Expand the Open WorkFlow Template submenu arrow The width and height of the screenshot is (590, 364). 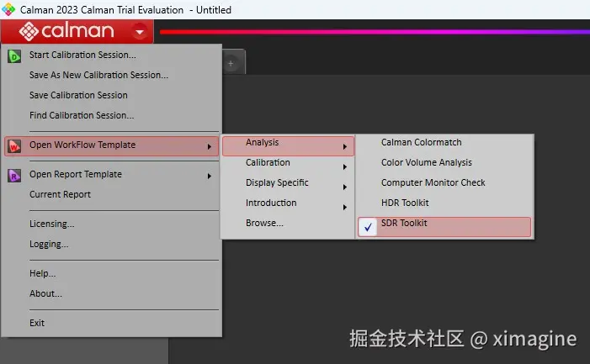[210, 147]
